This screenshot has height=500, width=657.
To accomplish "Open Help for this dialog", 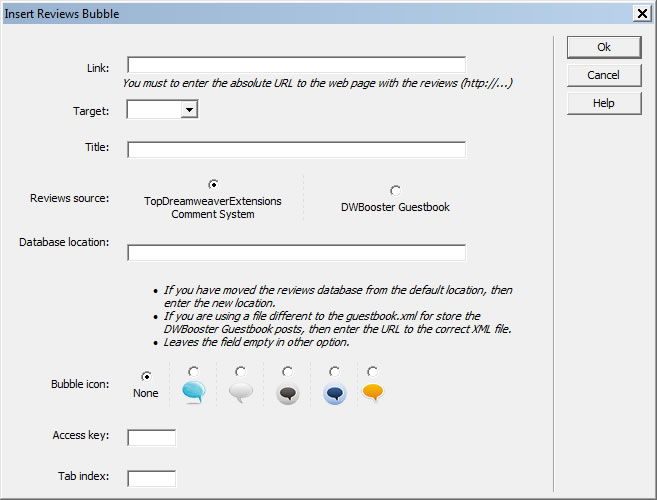I will pyautogui.click(x=603, y=103).
